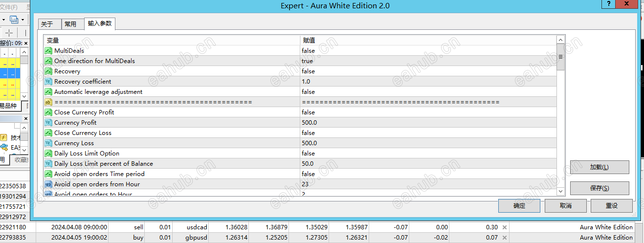Image resolution: width=644 pixels, height=243 pixels.
Task: Close the usdcad sell order with X
Action: point(505,227)
